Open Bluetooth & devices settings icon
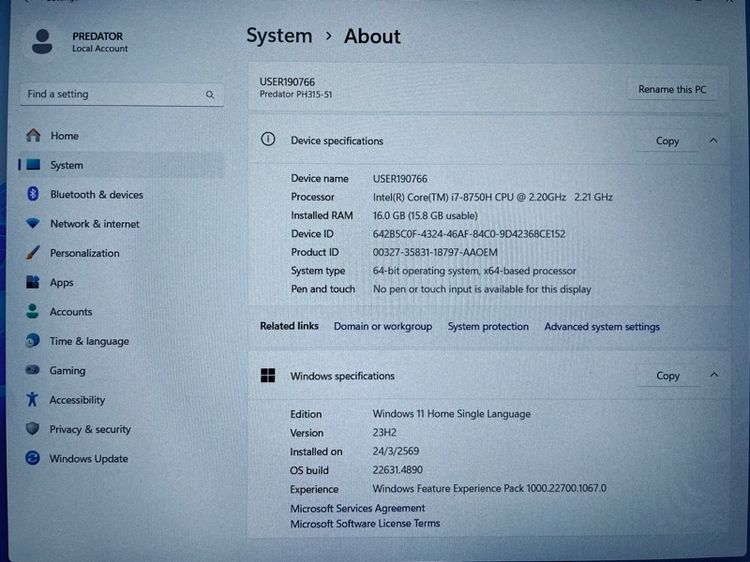The width and height of the screenshot is (750, 562). click(33, 195)
